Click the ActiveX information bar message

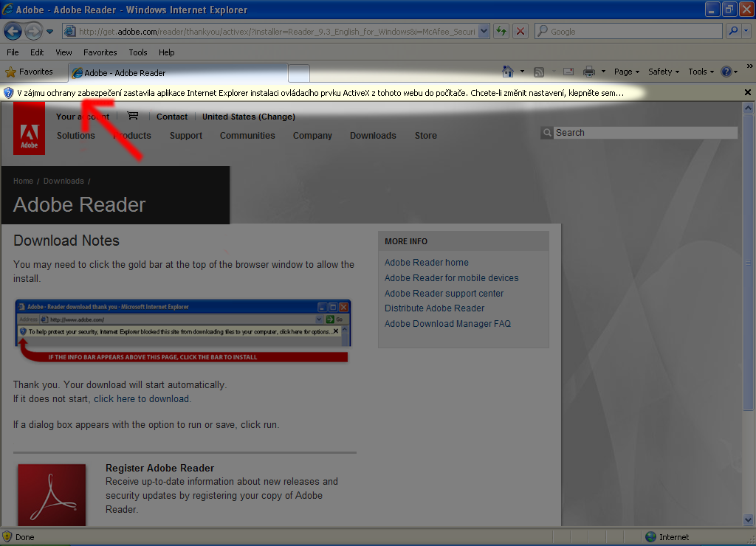click(x=320, y=93)
